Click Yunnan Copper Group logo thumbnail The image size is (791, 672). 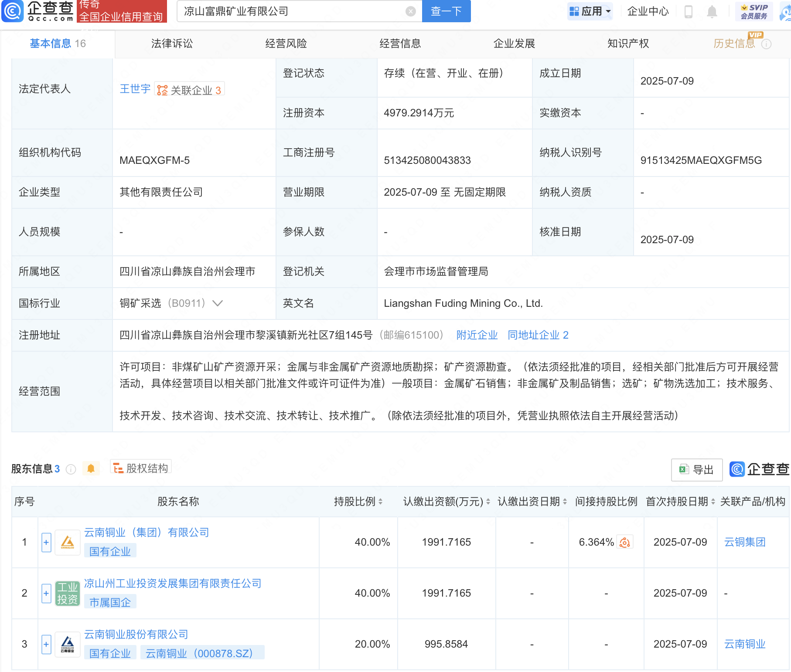(x=68, y=543)
